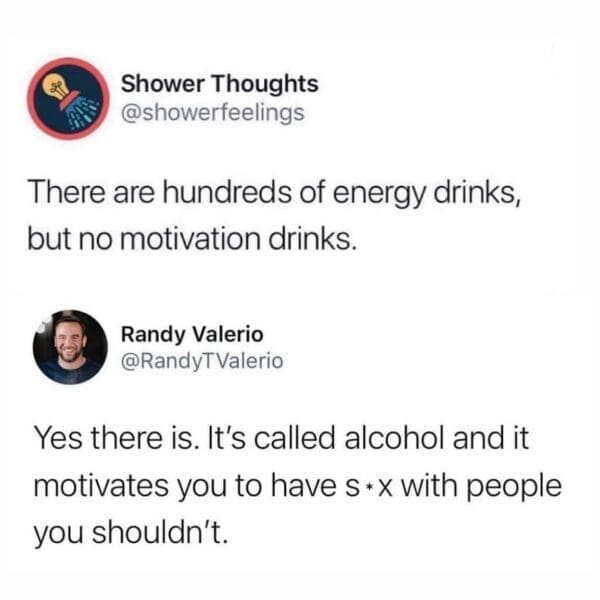This screenshot has height=600, width=600.
Task: Click the Shower Thoughts display name
Action: tap(220, 83)
